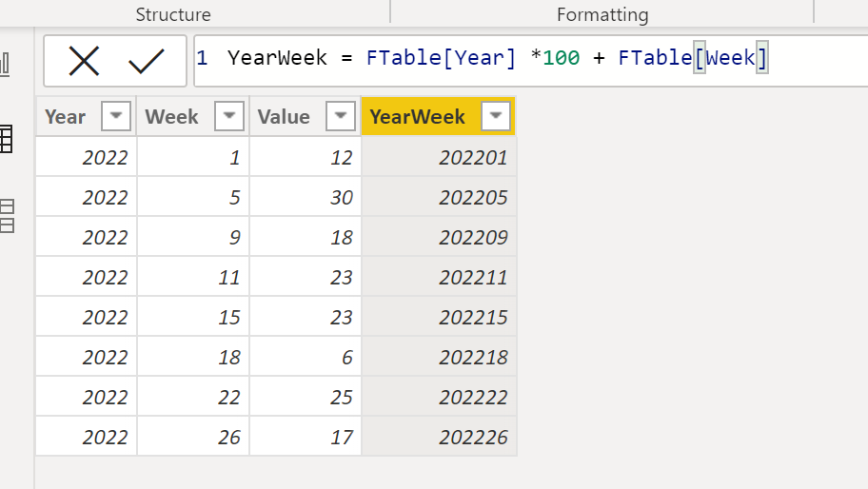
Task: Select the YearWeek column header
Action: pyautogui.click(x=439, y=116)
